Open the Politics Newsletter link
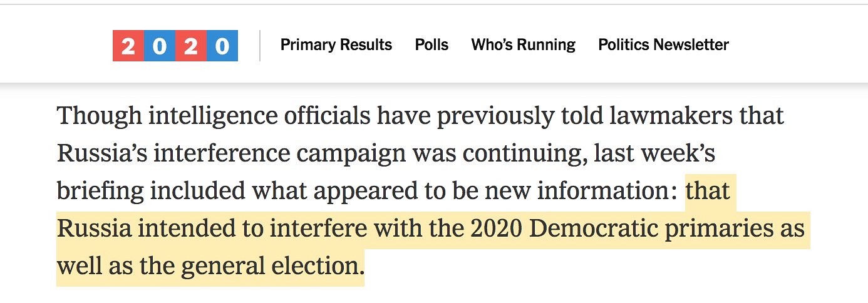The image size is (868, 303). tap(664, 45)
